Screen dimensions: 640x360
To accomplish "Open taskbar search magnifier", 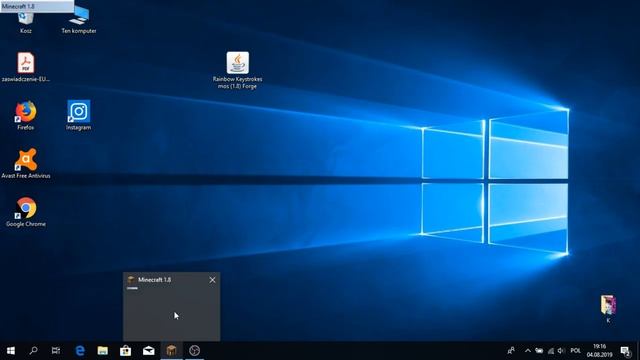I will coord(33,351).
